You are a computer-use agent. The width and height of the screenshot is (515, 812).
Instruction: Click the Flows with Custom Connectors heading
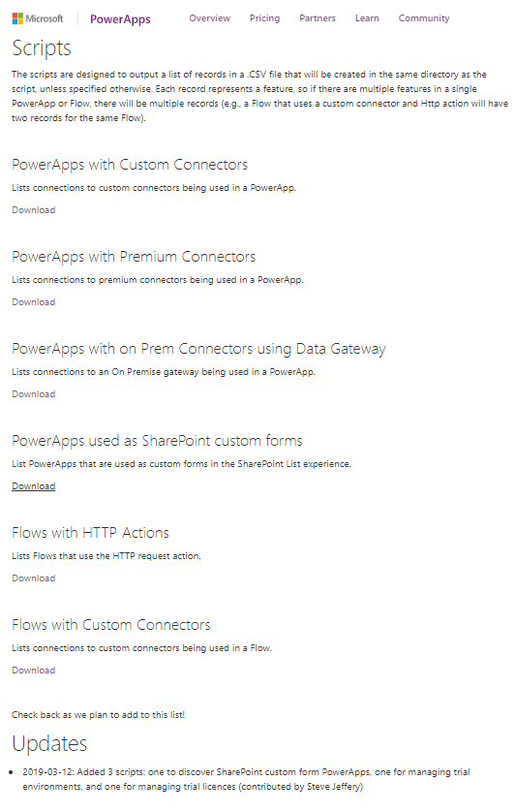[x=111, y=625]
